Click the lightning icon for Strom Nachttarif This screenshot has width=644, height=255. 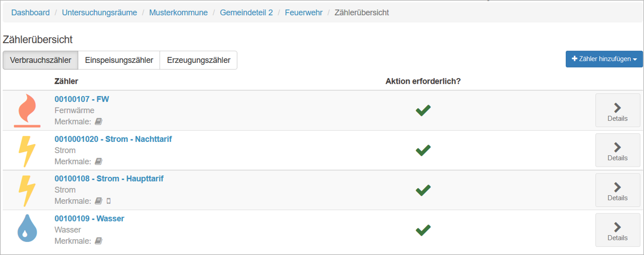point(27,151)
